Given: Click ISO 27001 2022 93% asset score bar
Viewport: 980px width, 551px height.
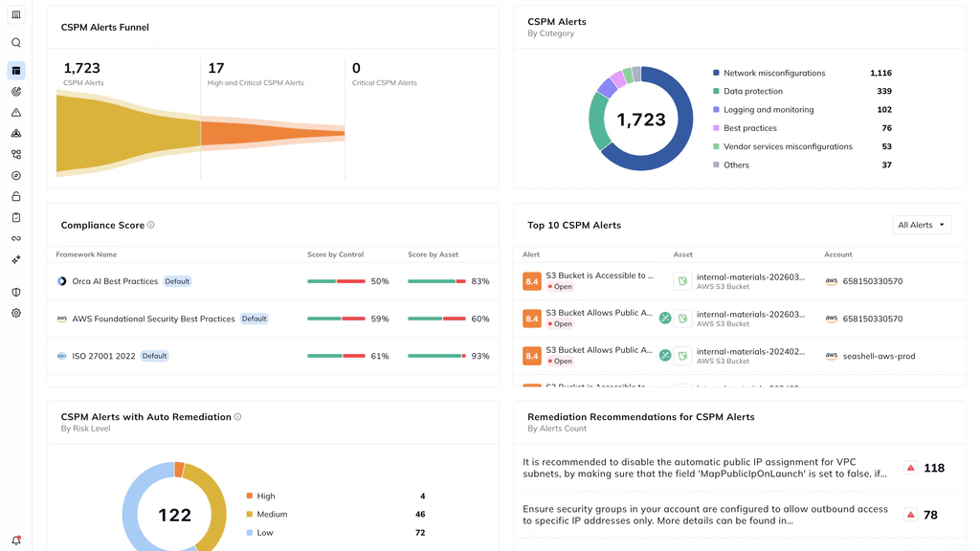Looking at the screenshot, I should click(x=436, y=356).
